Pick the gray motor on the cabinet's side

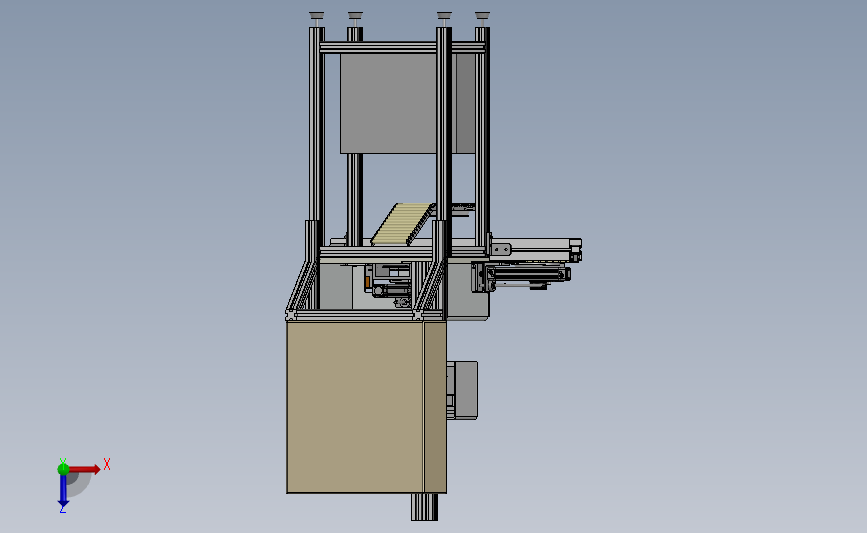coord(462,390)
